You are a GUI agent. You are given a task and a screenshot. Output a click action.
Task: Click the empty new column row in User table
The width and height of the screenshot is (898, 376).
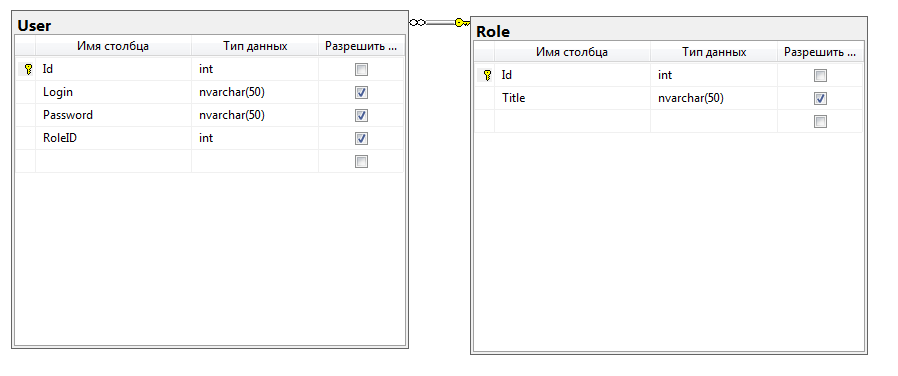(x=210, y=161)
